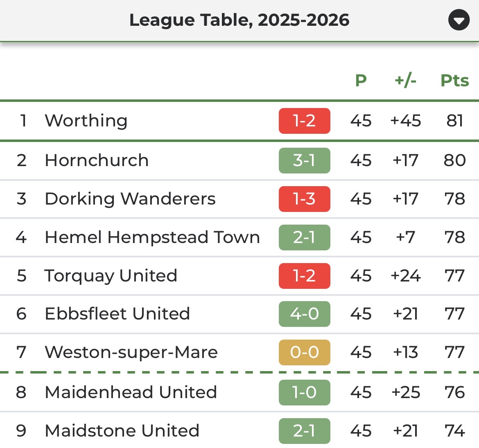479x448 pixels.
Task: Select the Worthing team name
Action: coord(86,121)
